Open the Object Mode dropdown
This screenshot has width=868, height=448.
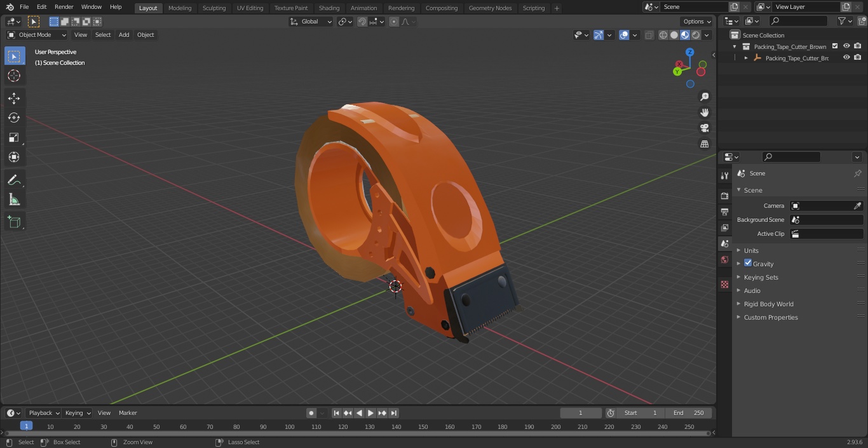pos(37,35)
